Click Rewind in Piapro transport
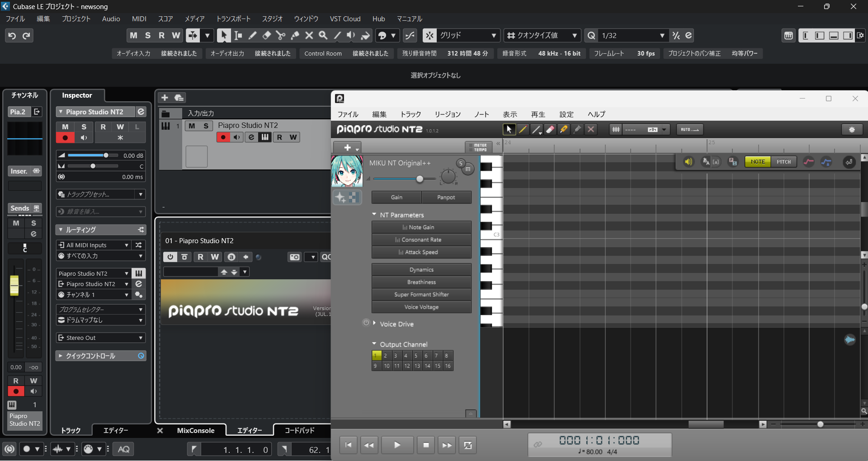 pos(369,445)
